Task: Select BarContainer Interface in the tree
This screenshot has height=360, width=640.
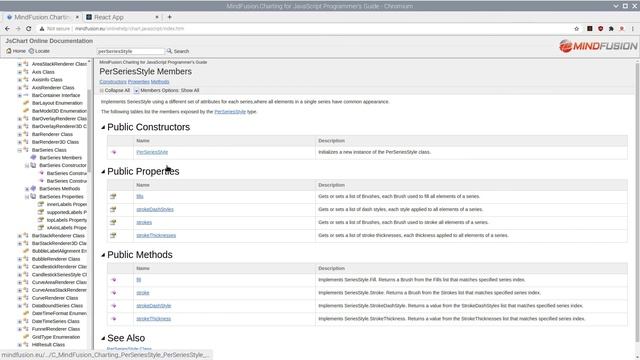Action: (x=56, y=95)
